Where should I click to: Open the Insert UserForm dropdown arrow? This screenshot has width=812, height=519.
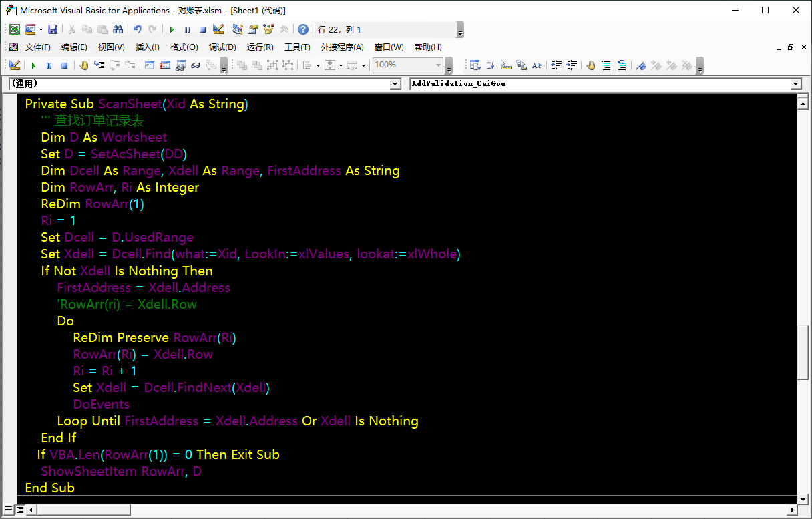tap(41, 29)
